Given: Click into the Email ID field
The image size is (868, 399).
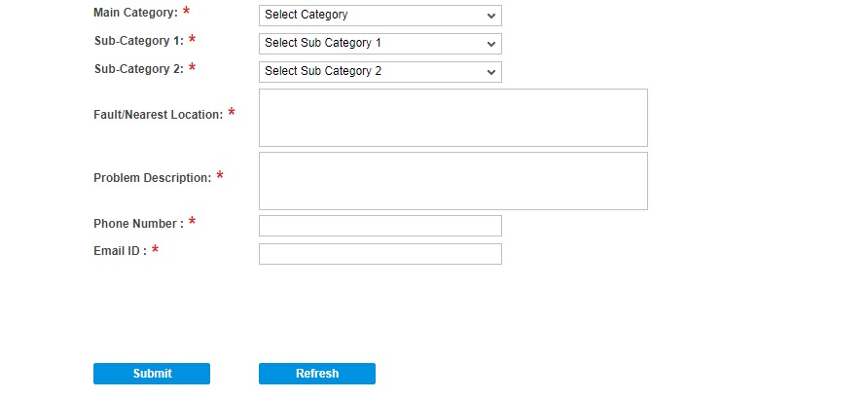Looking at the screenshot, I should (x=380, y=254).
